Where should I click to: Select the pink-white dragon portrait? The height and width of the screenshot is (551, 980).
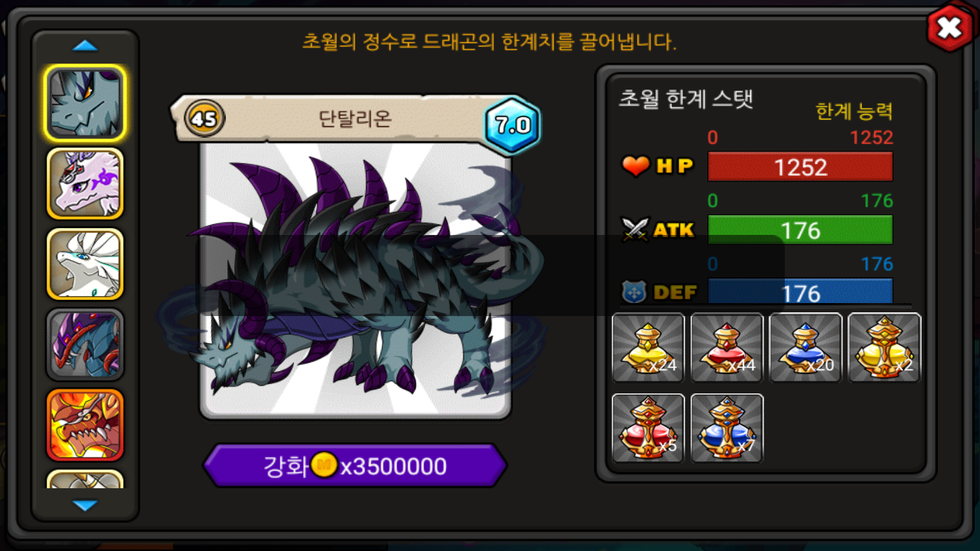click(x=85, y=184)
